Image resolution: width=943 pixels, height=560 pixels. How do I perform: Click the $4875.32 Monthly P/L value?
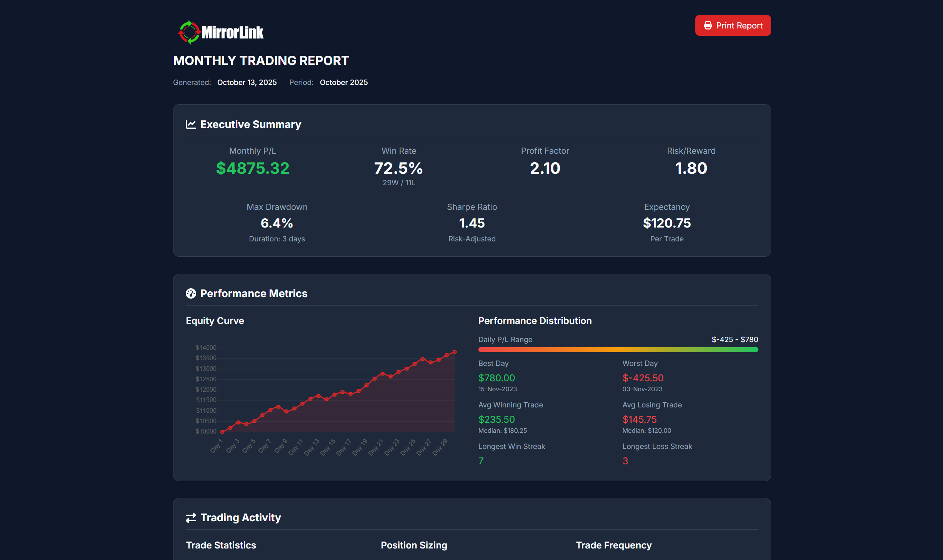pyautogui.click(x=252, y=168)
